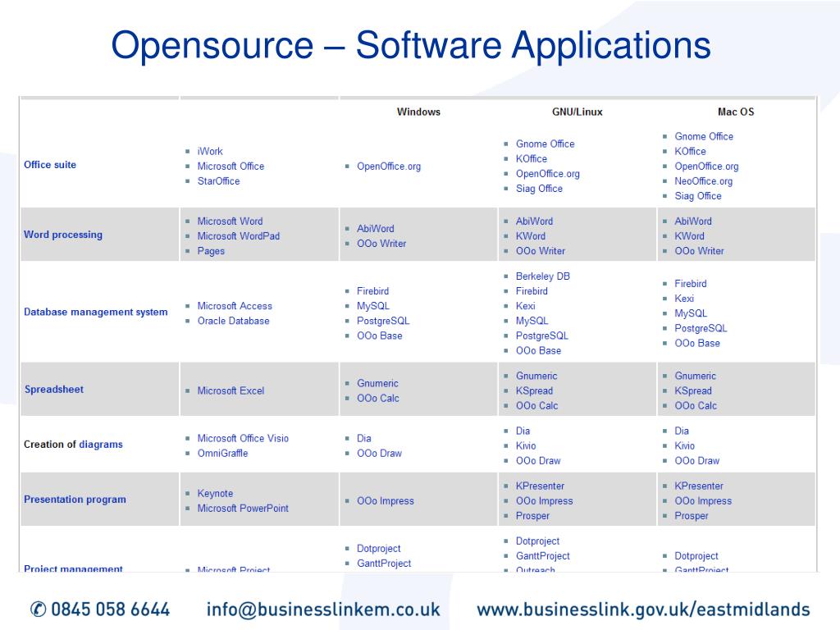Click GanttProject in the Windows column
Screen dimensions: 840x630
point(384,564)
